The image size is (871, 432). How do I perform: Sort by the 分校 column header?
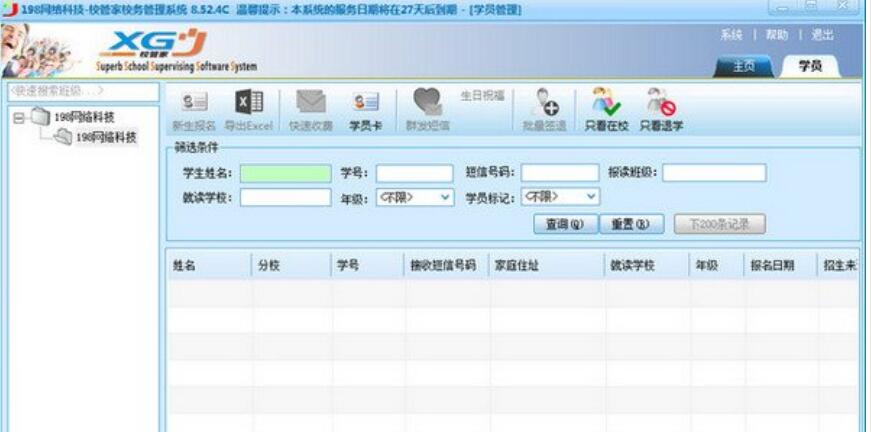coord(292,265)
